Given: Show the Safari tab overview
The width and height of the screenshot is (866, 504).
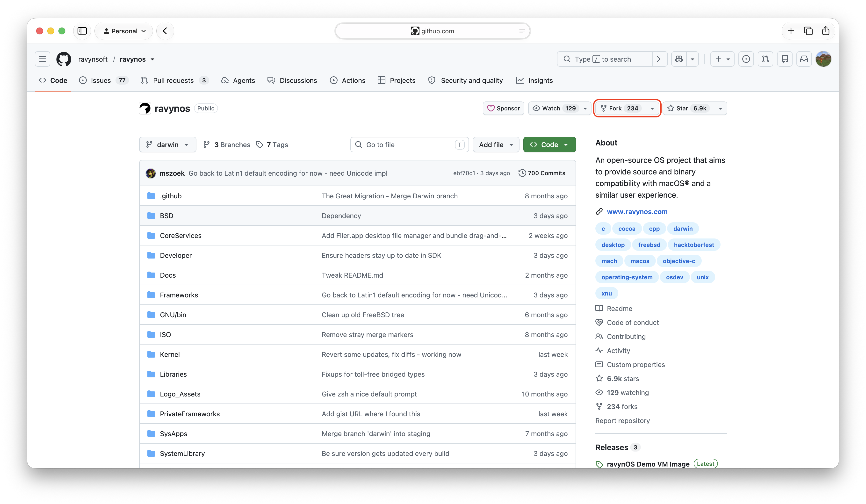Looking at the screenshot, I should tap(808, 31).
